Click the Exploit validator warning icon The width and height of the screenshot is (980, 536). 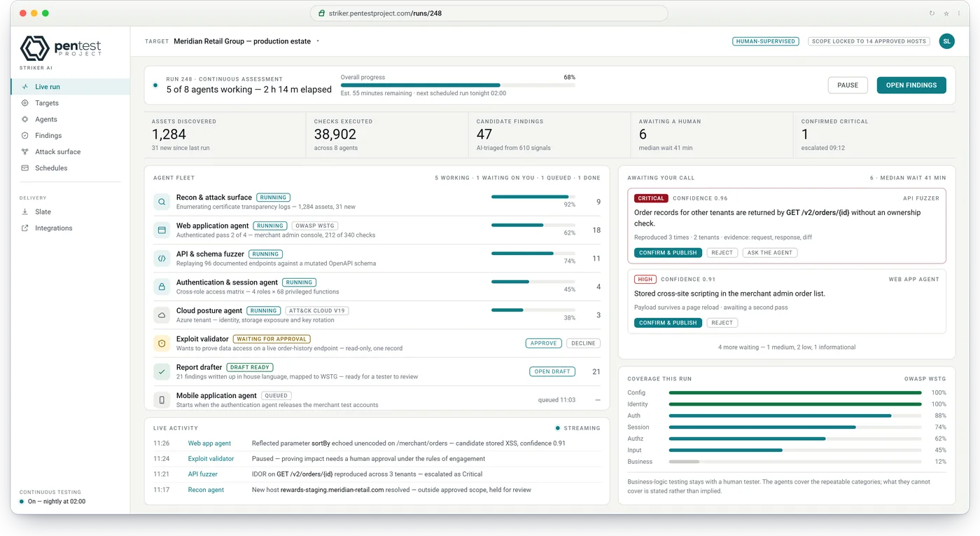(x=162, y=343)
